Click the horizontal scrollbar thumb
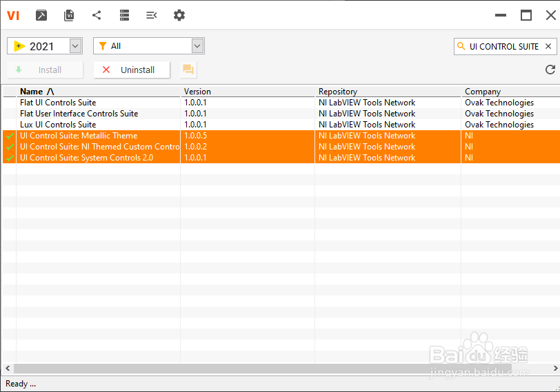 263,368
